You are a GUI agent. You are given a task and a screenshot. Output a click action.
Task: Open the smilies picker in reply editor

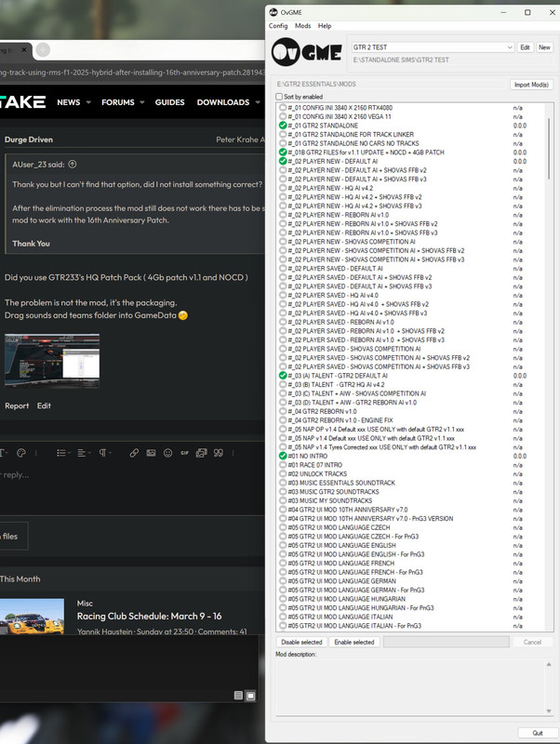[168, 453]
